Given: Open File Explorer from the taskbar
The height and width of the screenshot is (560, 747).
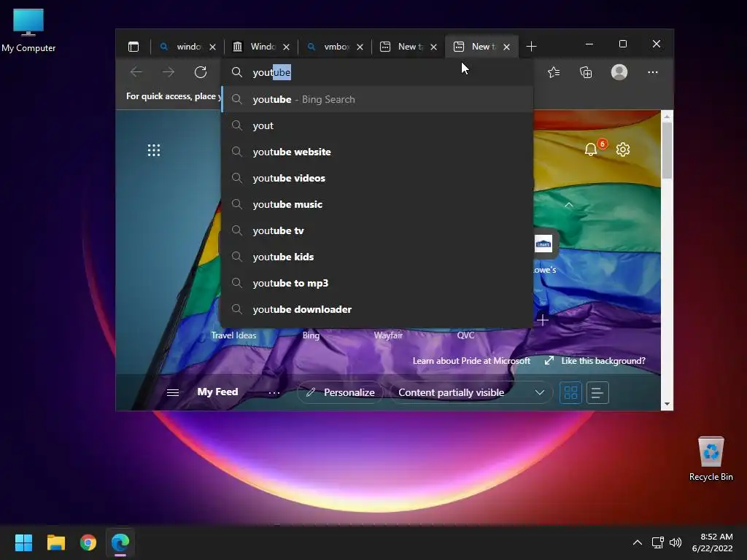Looking at the screenshot, I should 55,542.
